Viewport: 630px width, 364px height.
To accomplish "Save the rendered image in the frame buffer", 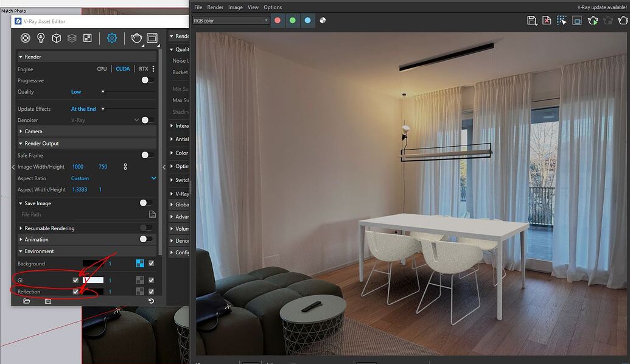I will [531, 20].
